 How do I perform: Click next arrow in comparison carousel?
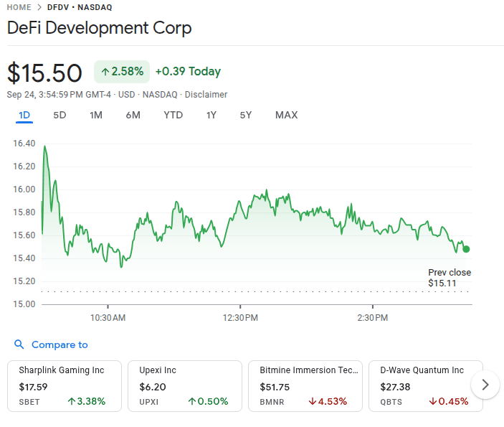485,385
